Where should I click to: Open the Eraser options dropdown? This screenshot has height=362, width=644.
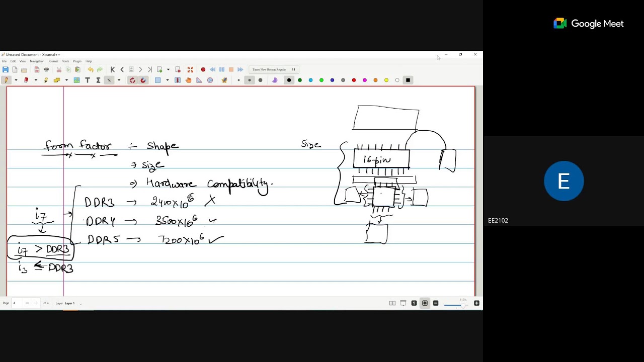pos(35,80)
